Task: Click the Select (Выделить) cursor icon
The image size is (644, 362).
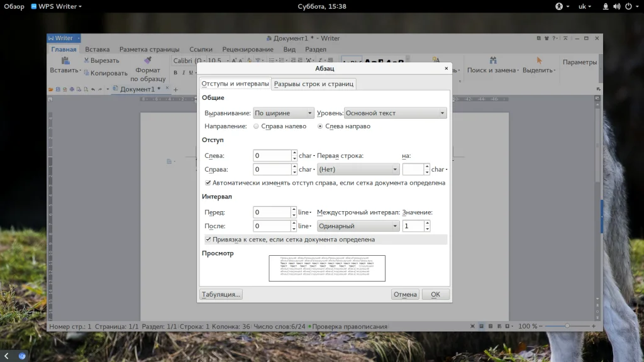Action: pos(539,60)
